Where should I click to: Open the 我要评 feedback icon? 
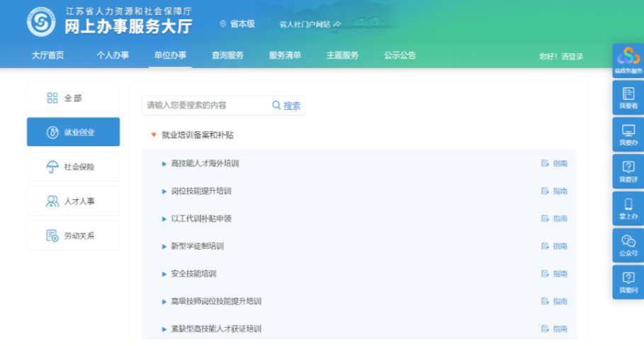coord(628,171)
